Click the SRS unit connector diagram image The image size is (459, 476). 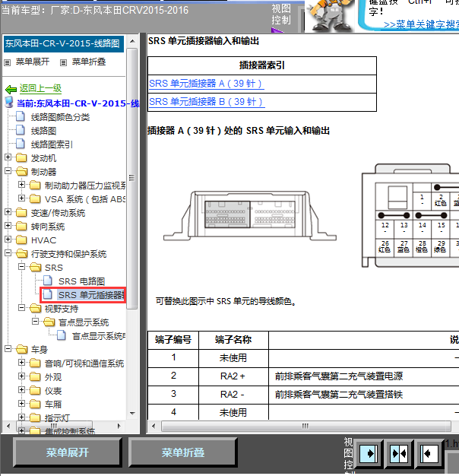[250, 215]
